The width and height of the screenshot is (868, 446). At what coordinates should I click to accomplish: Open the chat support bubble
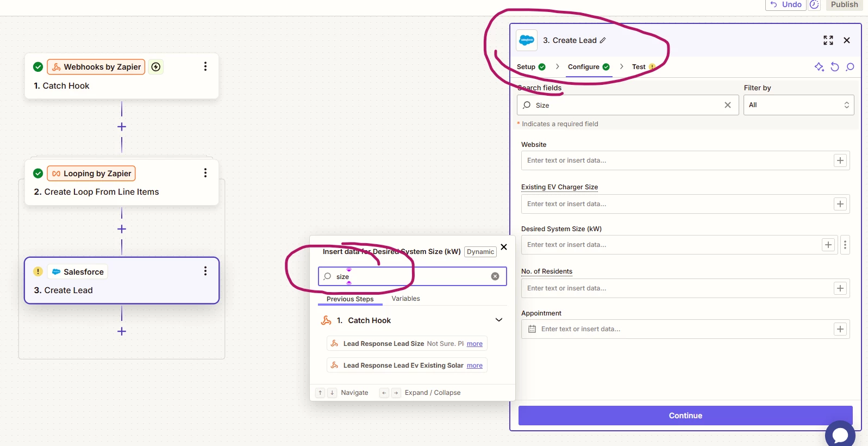[840, 435]
